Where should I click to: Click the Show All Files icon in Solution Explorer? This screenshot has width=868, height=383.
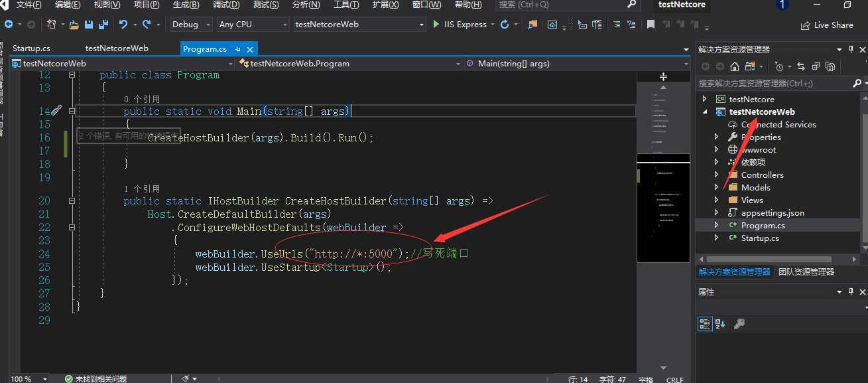point(830,66)
